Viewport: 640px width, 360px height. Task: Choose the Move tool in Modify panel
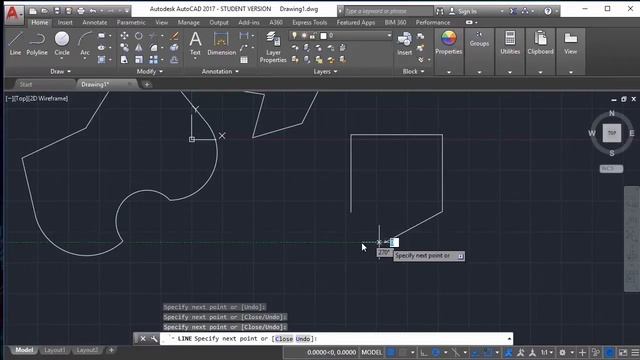tap(124, 36)
